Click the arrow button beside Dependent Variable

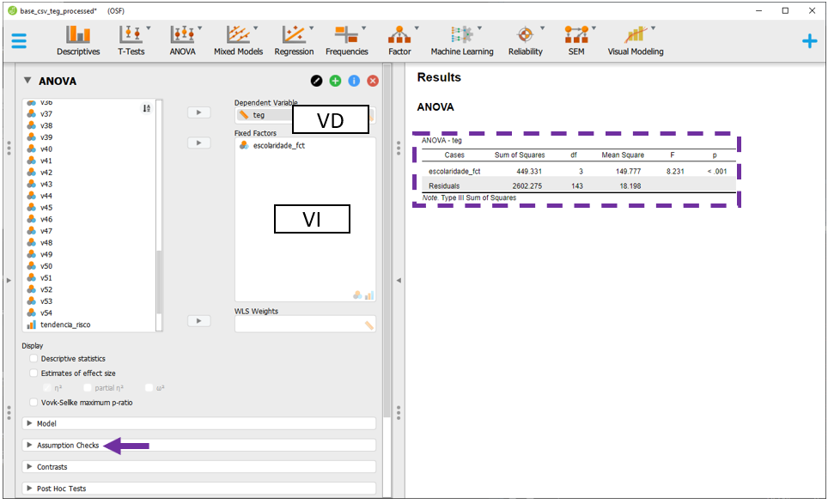coord(198,112)
